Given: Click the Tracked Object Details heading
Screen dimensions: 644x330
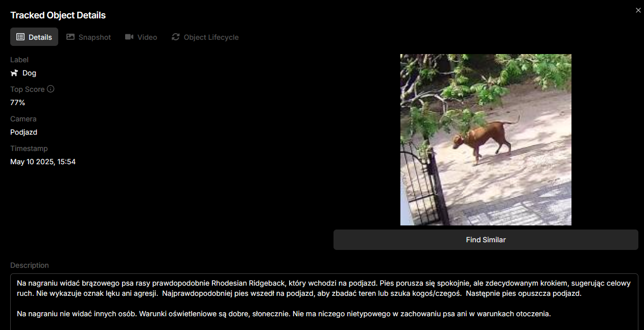Looking at the screenshot, I should 58,15.
